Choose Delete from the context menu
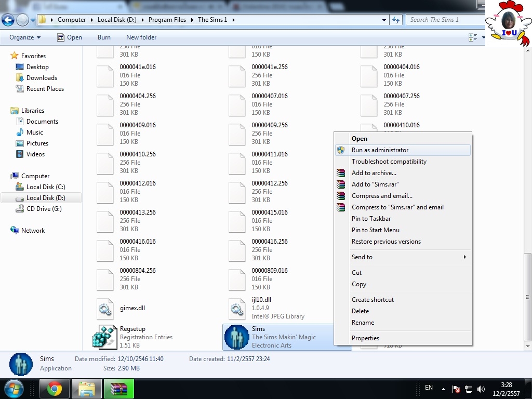 pos(403,311)
